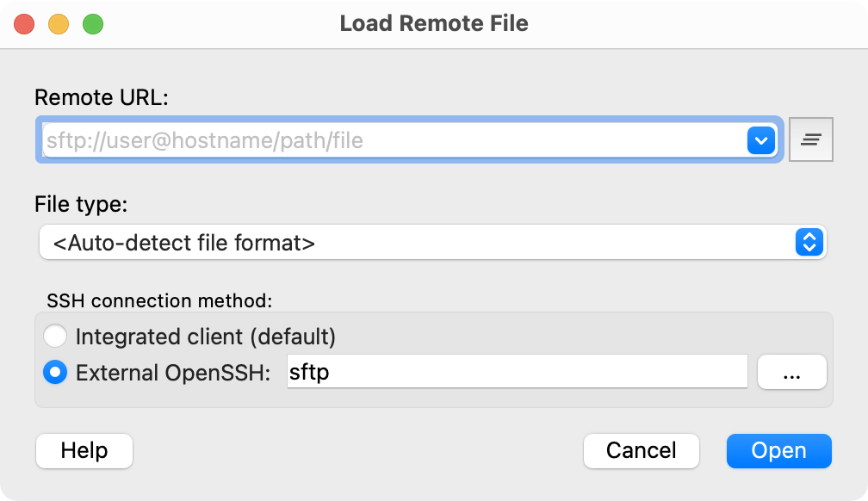Click the "File type:" label

(81, 205)
